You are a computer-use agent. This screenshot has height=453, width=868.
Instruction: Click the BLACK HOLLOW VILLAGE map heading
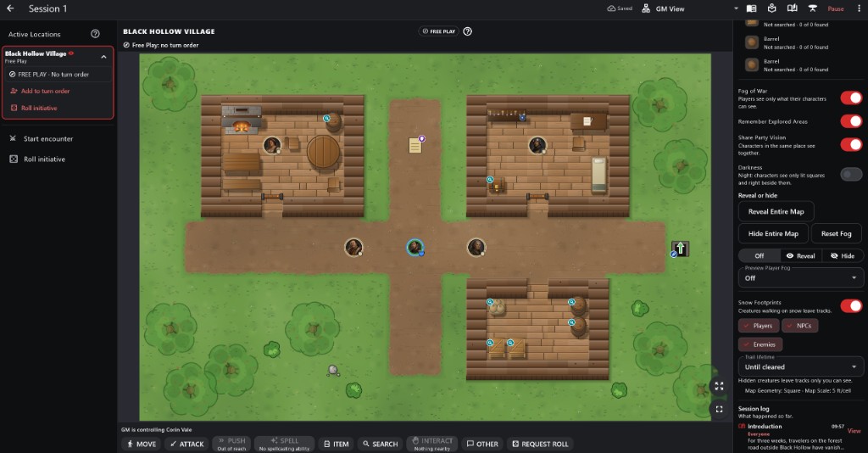169,31
